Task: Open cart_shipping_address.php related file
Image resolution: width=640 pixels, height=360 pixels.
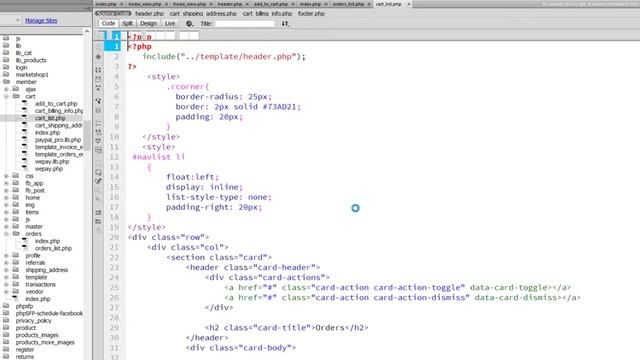Action: click(x=203, y=13)
